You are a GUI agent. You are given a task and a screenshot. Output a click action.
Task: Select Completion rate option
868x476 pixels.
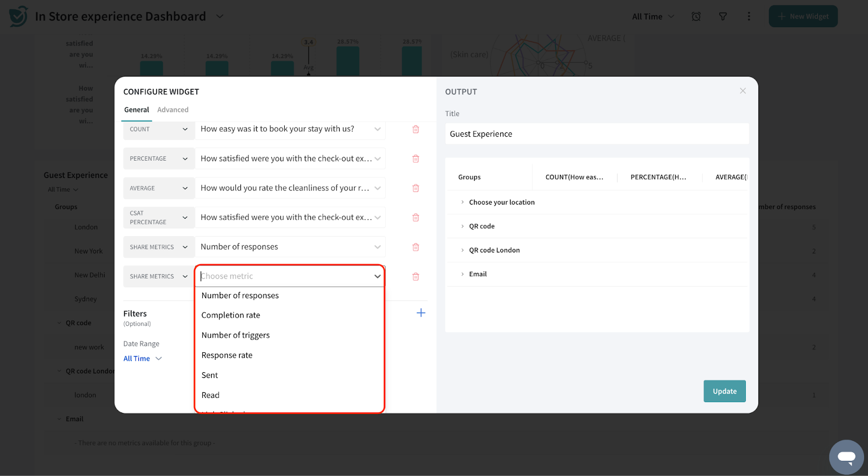290,315
